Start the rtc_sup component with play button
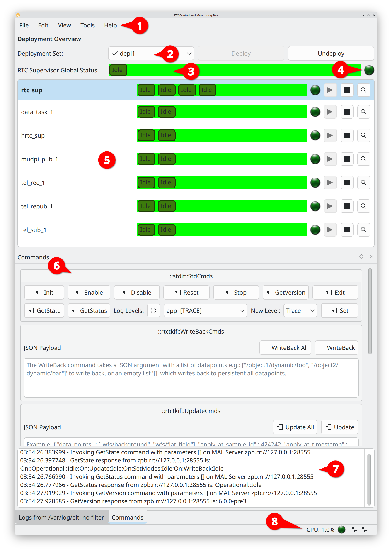 (330, 90)
